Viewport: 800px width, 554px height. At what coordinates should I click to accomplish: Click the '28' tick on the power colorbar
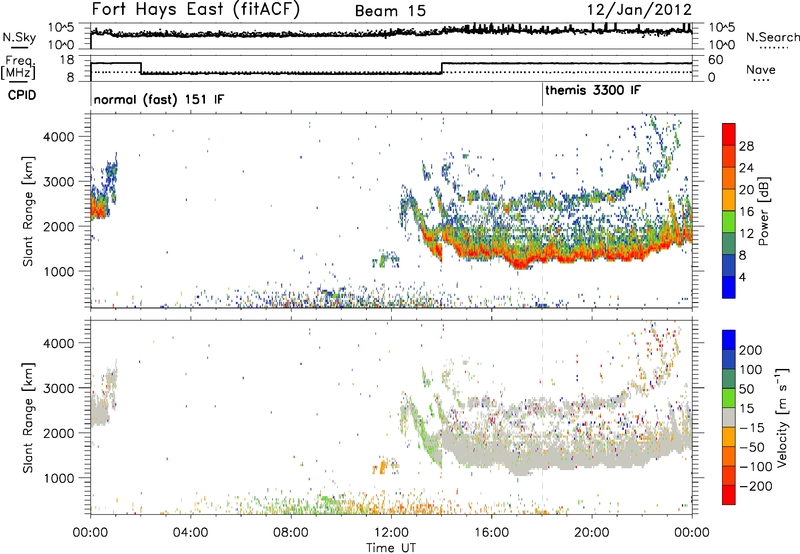746,146
